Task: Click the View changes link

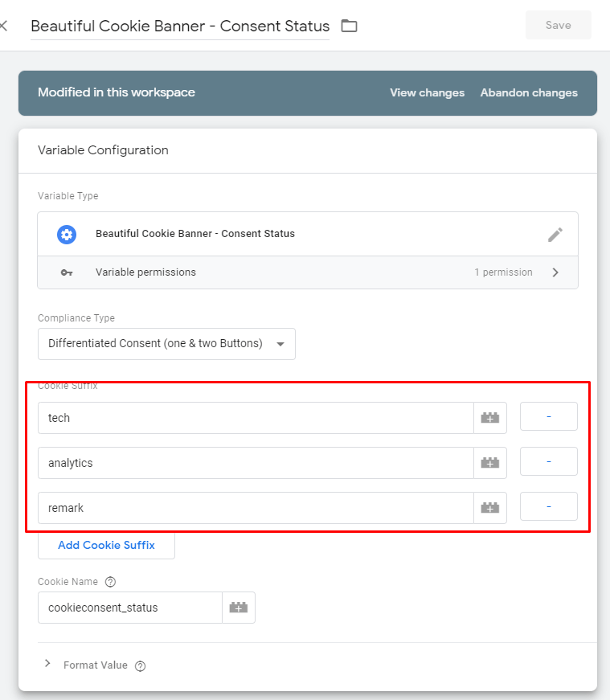Action: (x=427, y=93)
